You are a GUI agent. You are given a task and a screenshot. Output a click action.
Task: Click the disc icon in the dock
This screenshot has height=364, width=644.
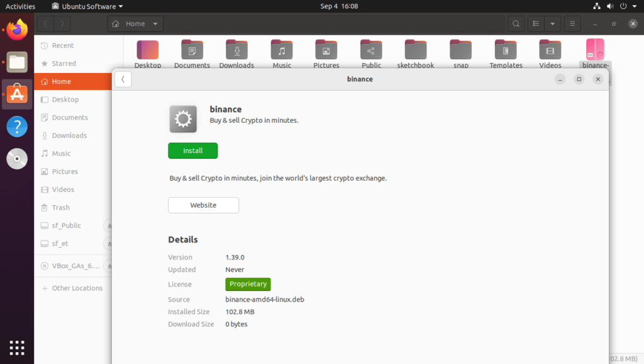click(x=17, y=159)
